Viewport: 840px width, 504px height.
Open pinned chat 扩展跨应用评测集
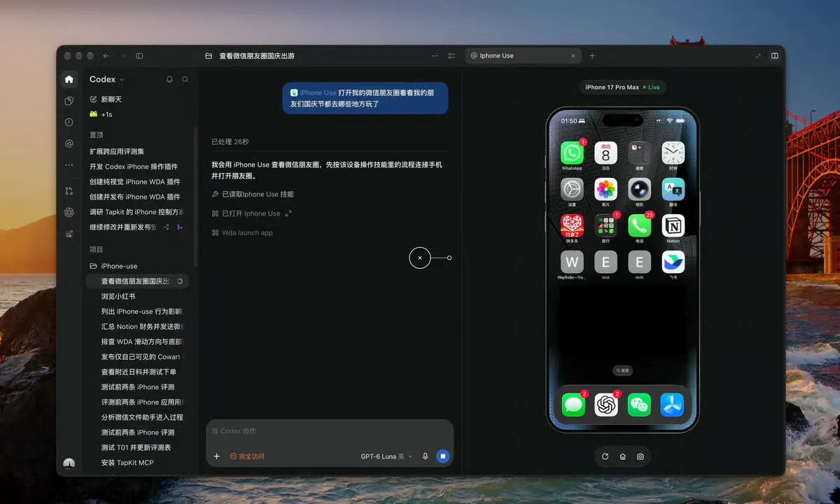117,151
